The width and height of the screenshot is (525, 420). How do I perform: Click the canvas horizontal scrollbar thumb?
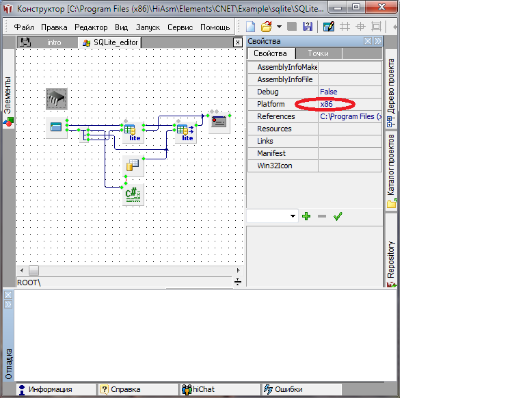point(33,270)
